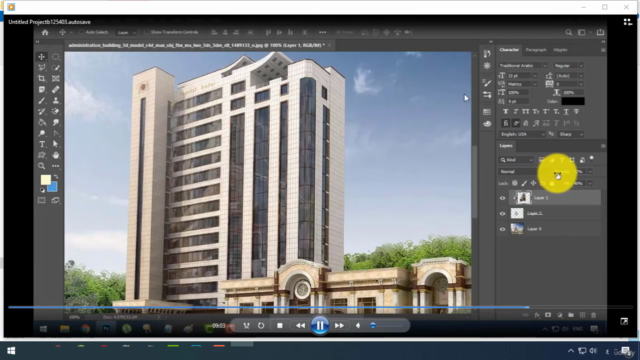The width and height of the screenshot is (640, 360).
Task: Select the Frame tool
Action: pyautogui.click(x=56, y=78)
